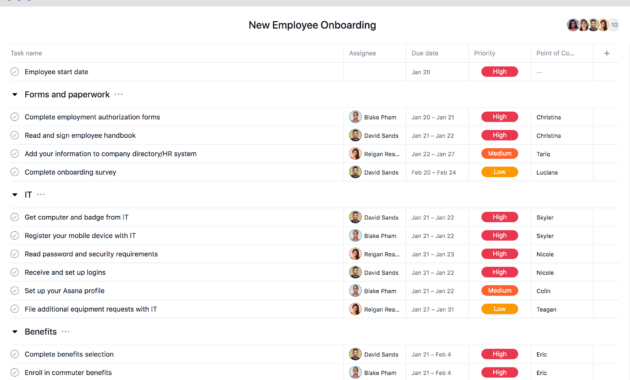Sort by the Task name column header
The height and width of the screenshot is (380, 630).
(26, 53)
